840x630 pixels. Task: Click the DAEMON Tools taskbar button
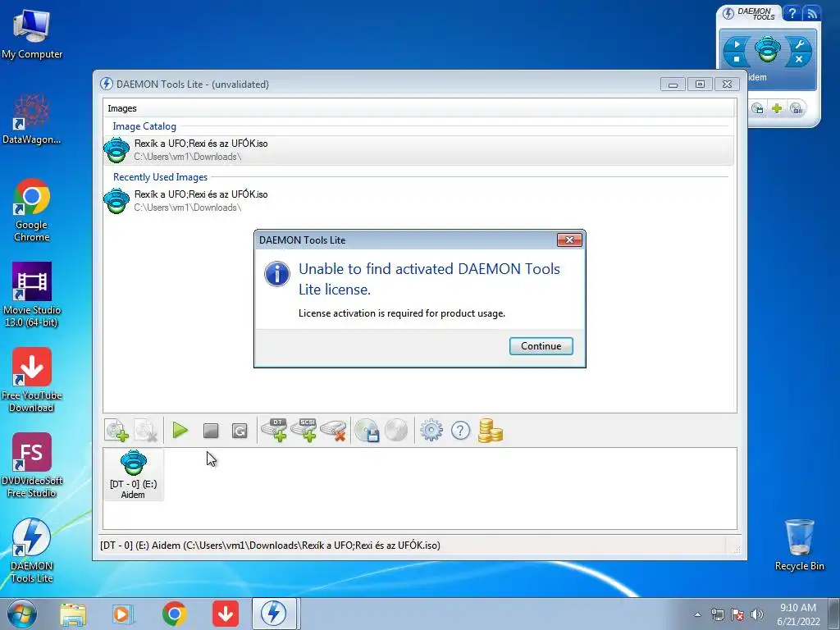[274, 614]
